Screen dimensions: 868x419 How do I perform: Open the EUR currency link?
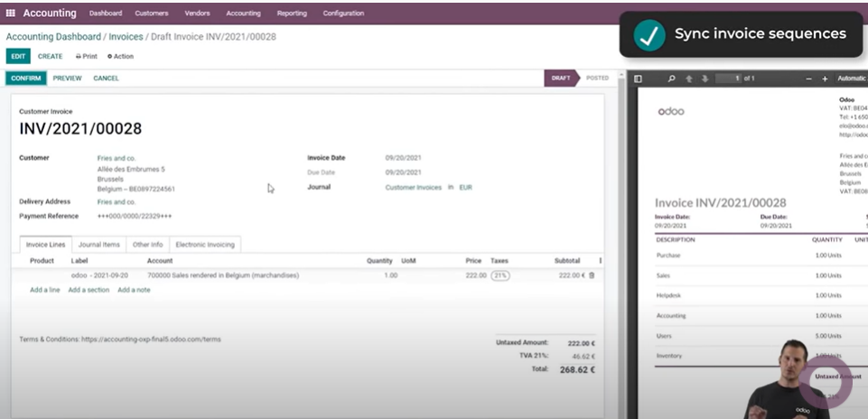coord(465,188)
